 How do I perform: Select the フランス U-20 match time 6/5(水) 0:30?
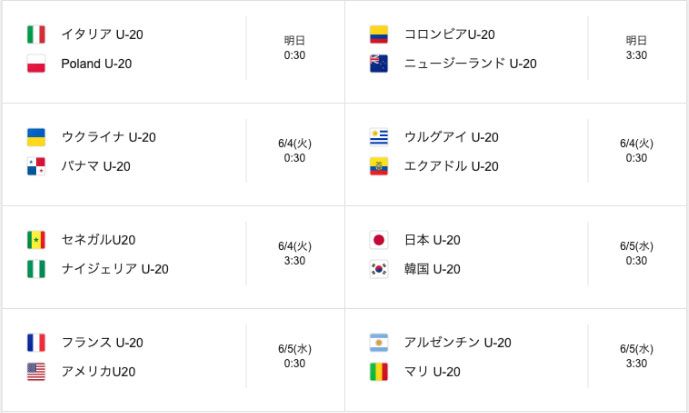point(294,356)
